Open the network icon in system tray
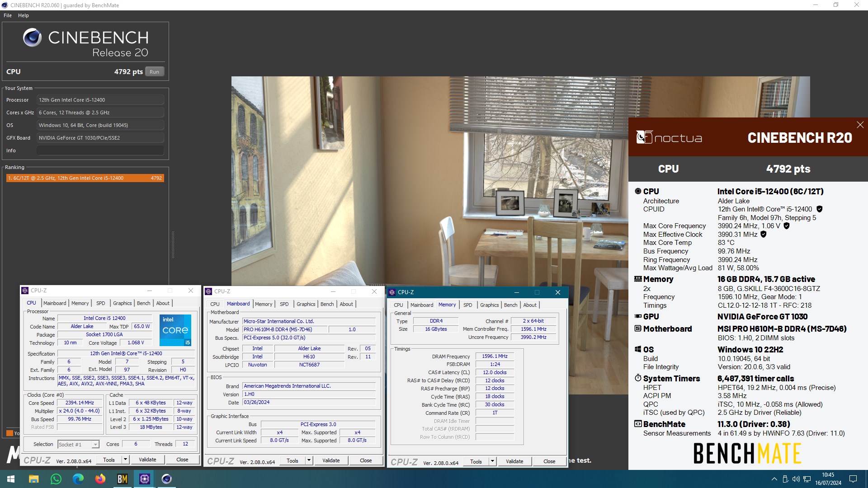Viewport: 868px width, 488px height. (807, 479)
